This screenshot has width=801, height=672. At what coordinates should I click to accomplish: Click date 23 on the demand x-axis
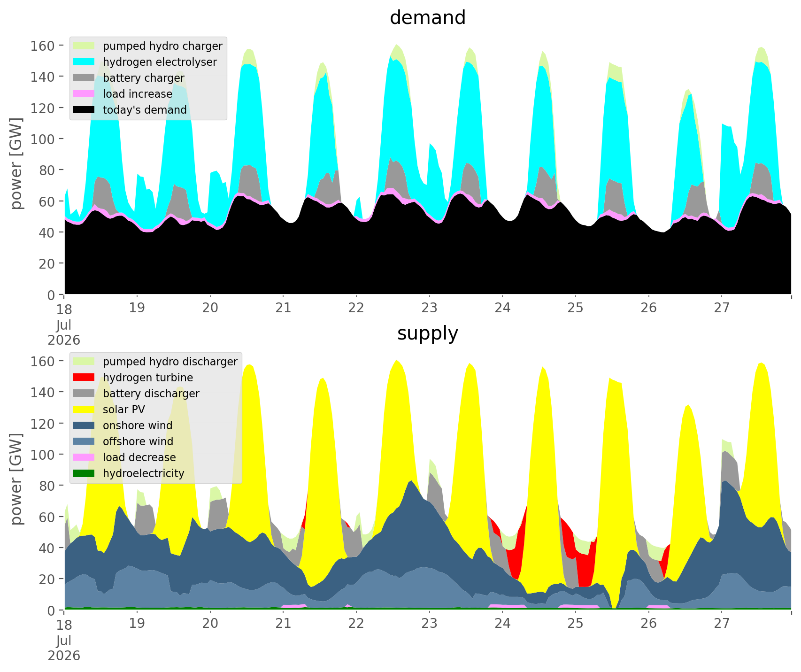(429, 308)
